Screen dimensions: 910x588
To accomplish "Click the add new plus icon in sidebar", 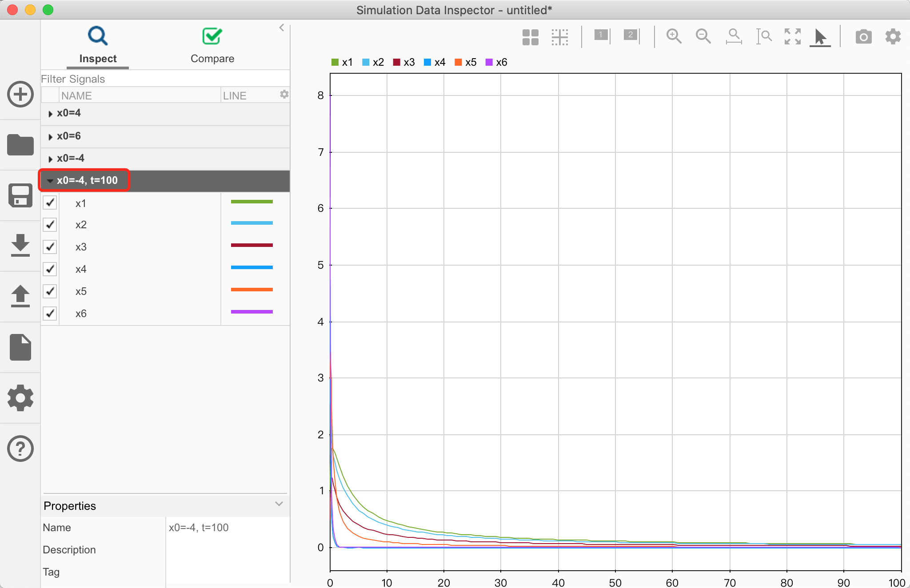I will [x=20, y=94].
